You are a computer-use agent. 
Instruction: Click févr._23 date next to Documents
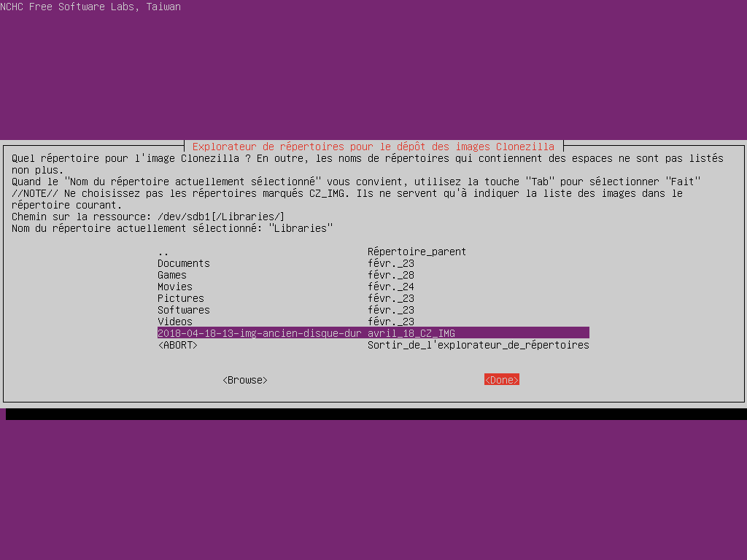coord(391,263)
